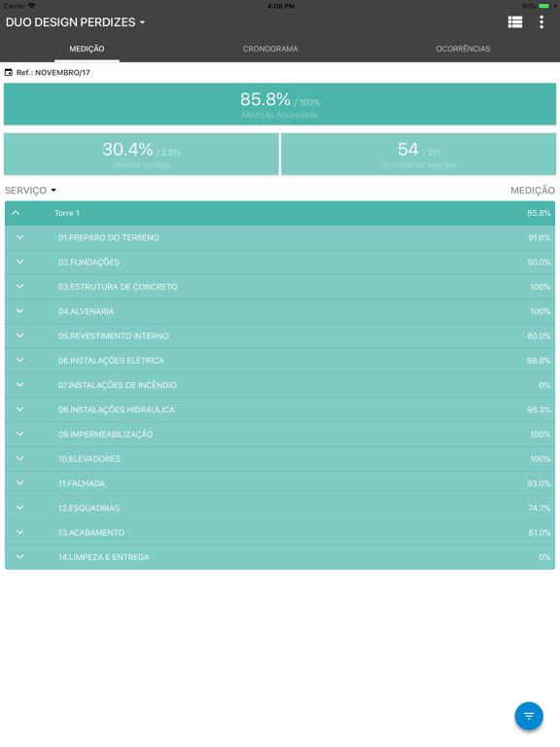
Task: Expand 05.REVESTIMENTO INTERNO row chevron
Action: 20,336
